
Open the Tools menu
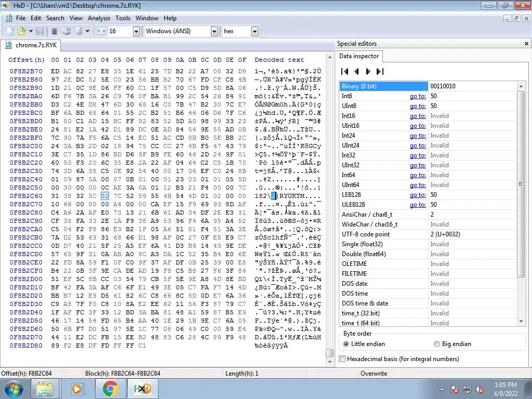tap(123, 18)
